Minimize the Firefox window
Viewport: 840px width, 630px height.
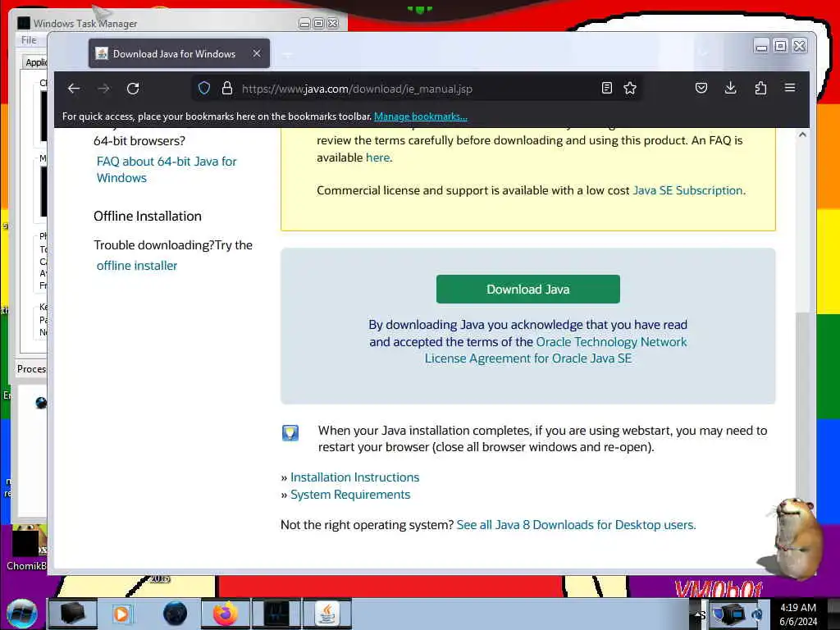pos(761,47)
